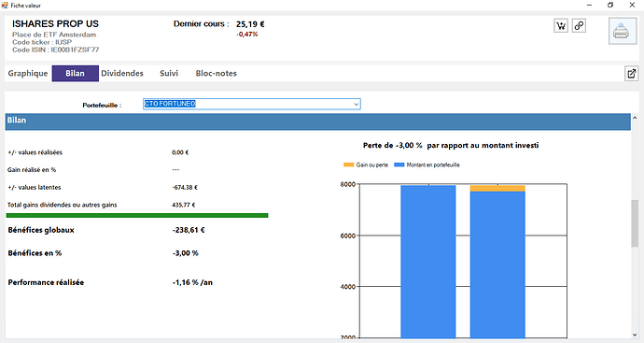The height and width of the screenshot is (343, 644).
Task: Click the shopping cart icon
Action: 561,26
